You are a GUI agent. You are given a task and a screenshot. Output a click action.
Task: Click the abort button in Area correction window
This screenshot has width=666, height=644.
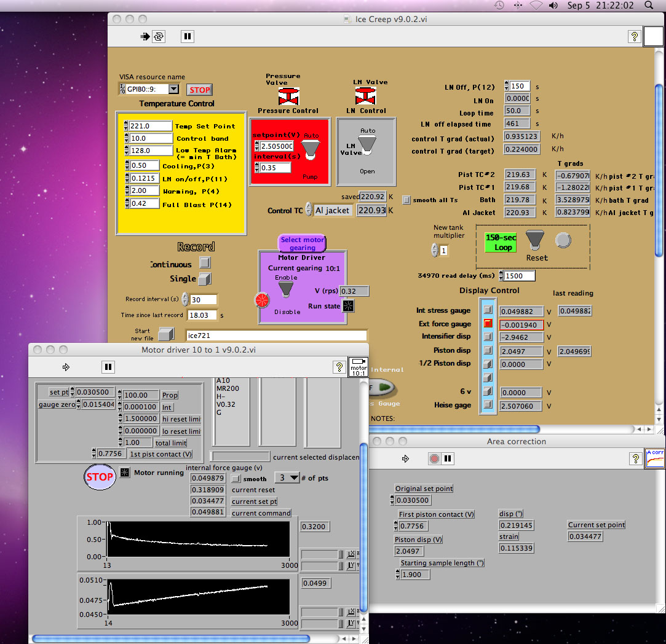tap(435, 458)
